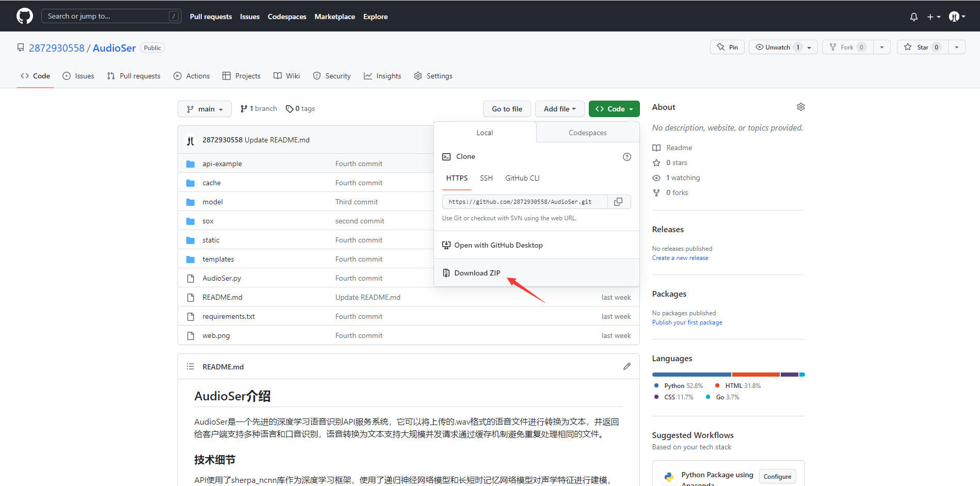Click the web.png file icon
The width and height of the screenshot is (980, 486).
pyautogui.click(x=190, y=336)
